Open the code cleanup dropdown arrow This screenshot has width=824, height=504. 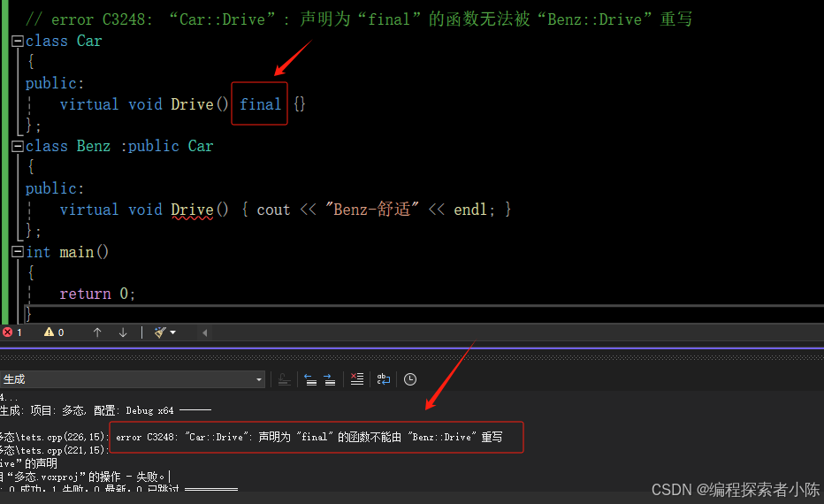point(173,332)
